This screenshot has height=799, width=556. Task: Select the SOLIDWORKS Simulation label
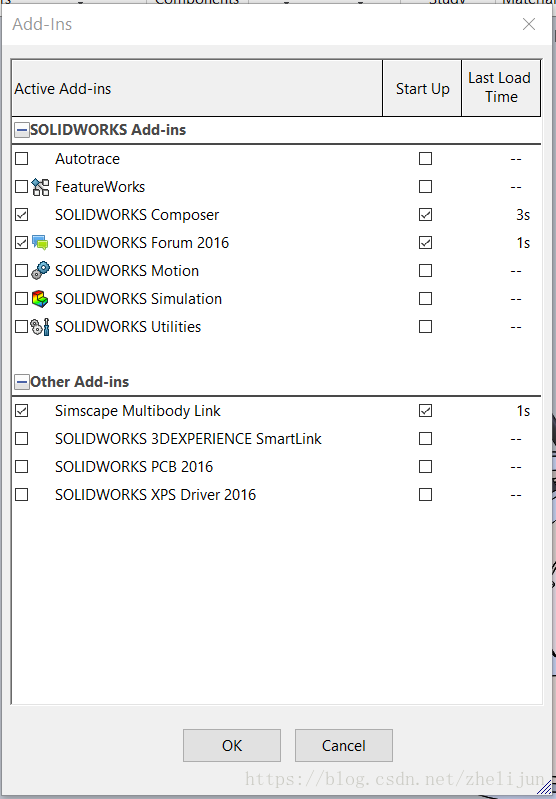[x=139, y=299]
